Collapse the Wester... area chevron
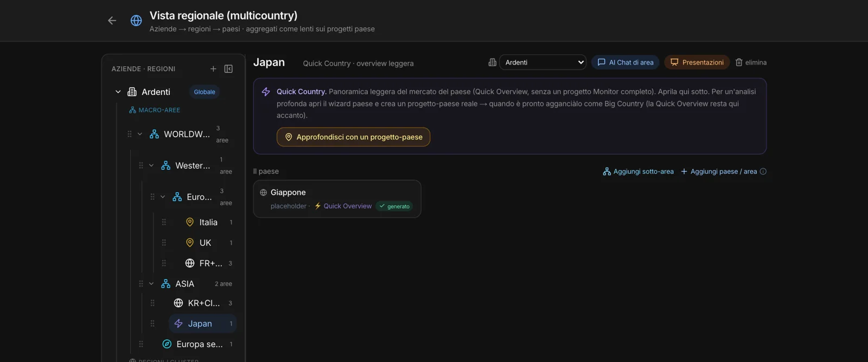 (151, 166)
